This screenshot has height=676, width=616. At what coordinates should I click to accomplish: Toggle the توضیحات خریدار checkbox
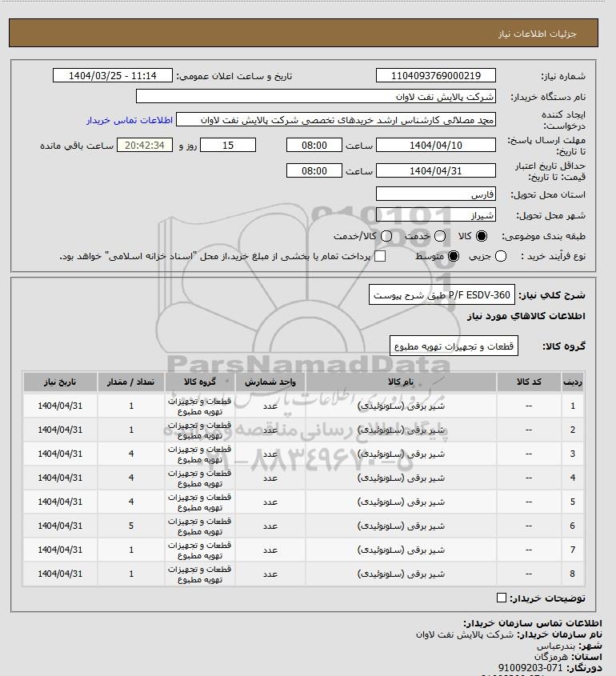point(501,598)
